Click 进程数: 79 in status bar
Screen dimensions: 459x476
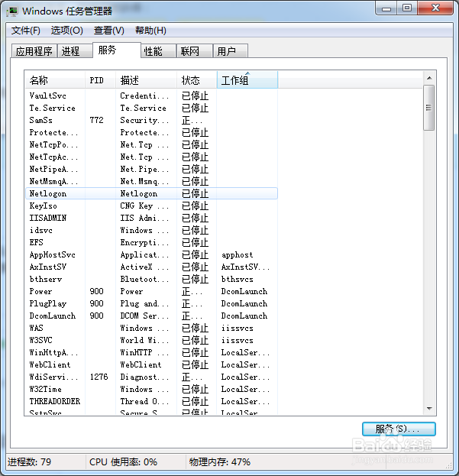point(30,462)
